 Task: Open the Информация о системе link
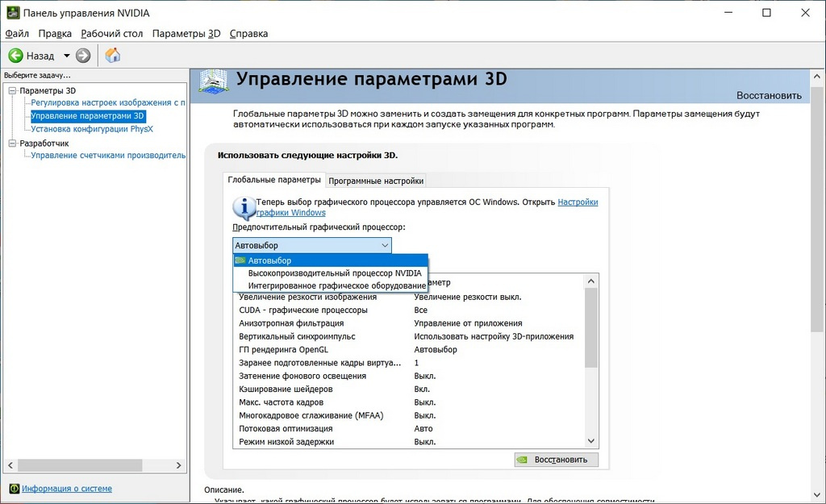67,489
